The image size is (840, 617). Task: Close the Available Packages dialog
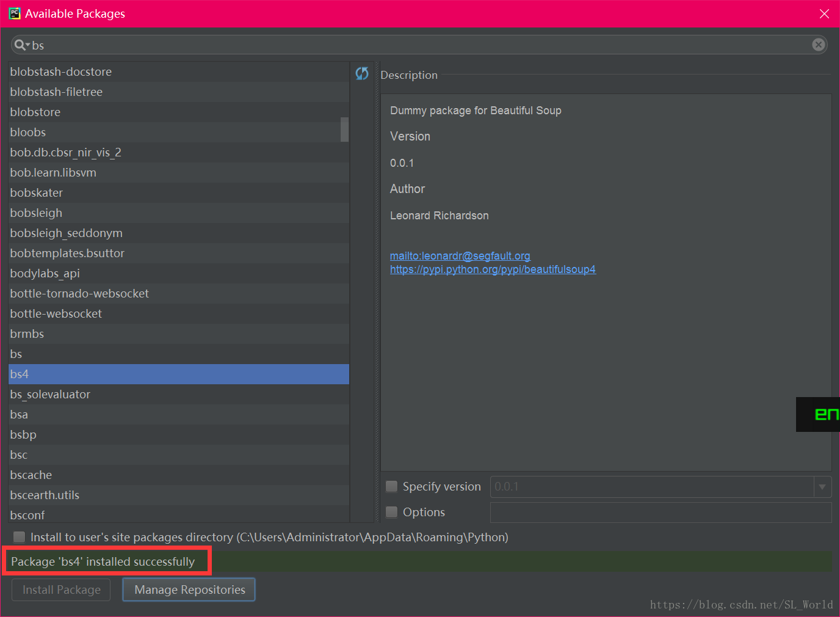click(824, 13)
